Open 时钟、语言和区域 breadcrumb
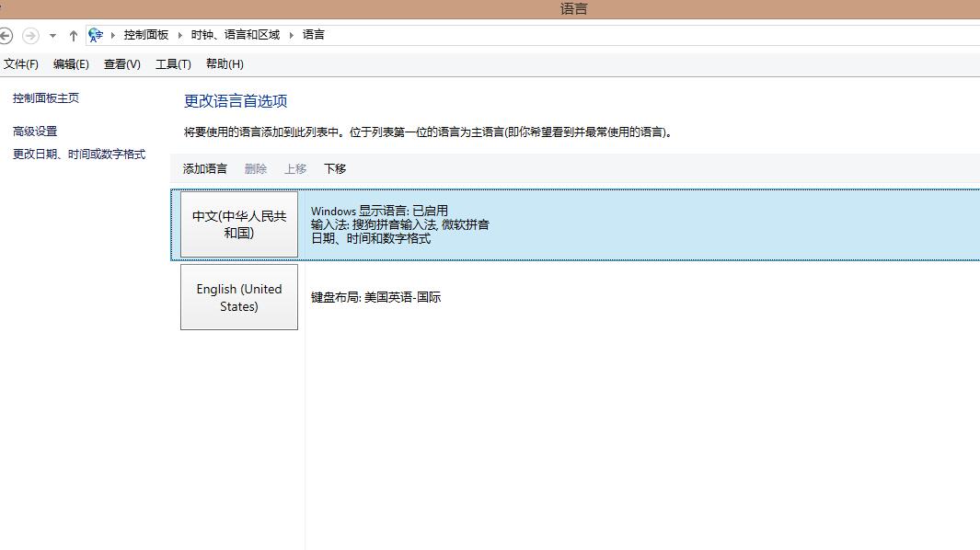 tap(236, 35)
